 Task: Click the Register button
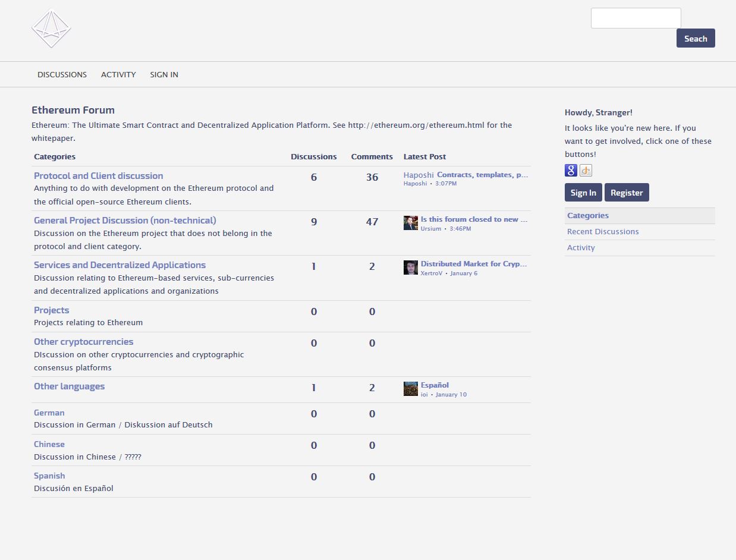[x=627, y=193]
